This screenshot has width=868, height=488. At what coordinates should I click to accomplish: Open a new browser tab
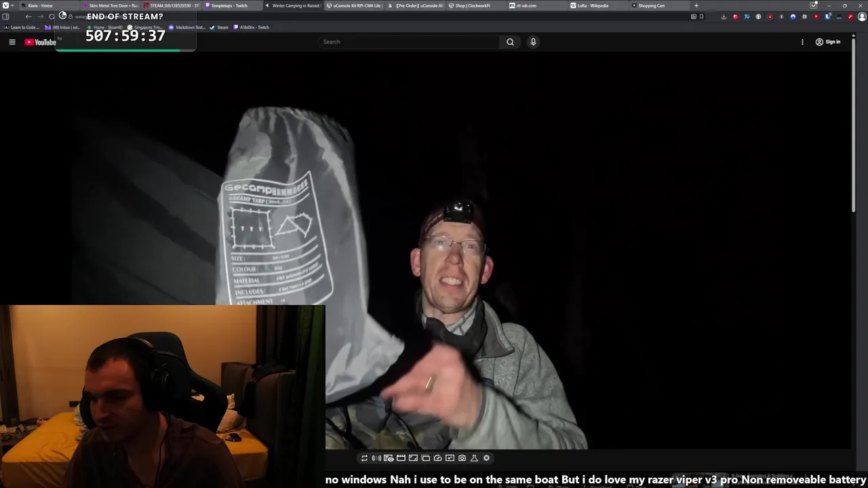[x=696, y=5]
